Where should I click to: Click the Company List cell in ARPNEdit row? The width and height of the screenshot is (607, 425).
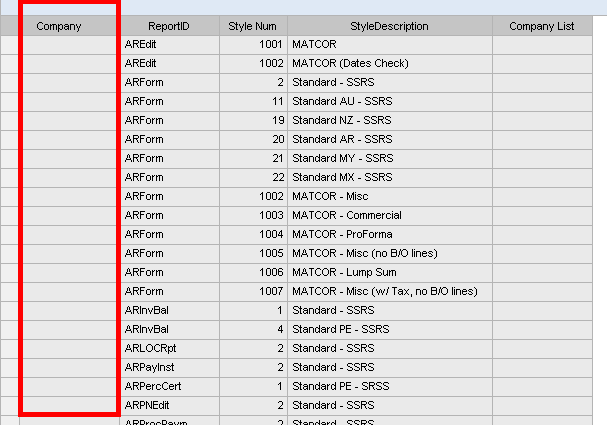point(542,405)
